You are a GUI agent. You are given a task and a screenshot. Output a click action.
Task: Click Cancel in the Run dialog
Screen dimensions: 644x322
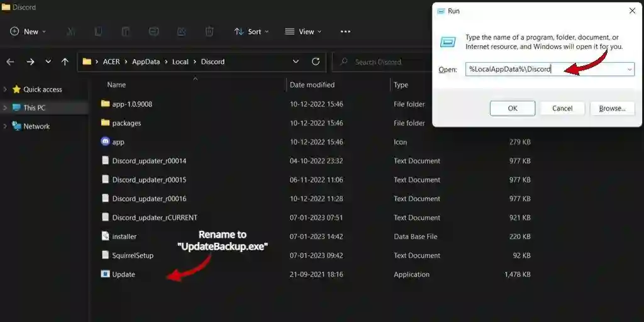tap(562, 108)
